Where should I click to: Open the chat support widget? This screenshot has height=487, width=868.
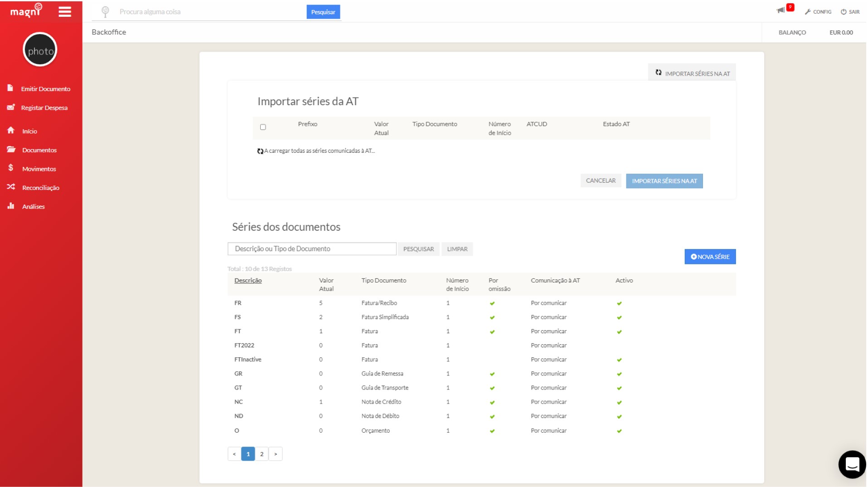coord(852,464)
